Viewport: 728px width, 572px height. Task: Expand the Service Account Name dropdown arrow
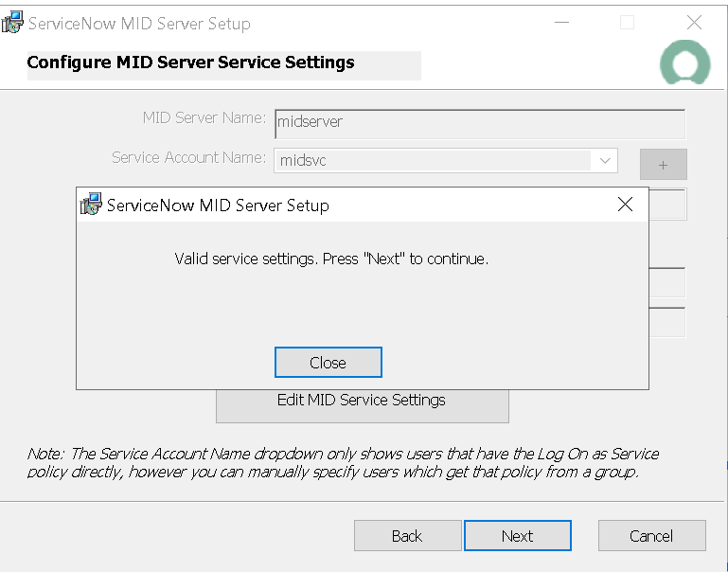605,161
